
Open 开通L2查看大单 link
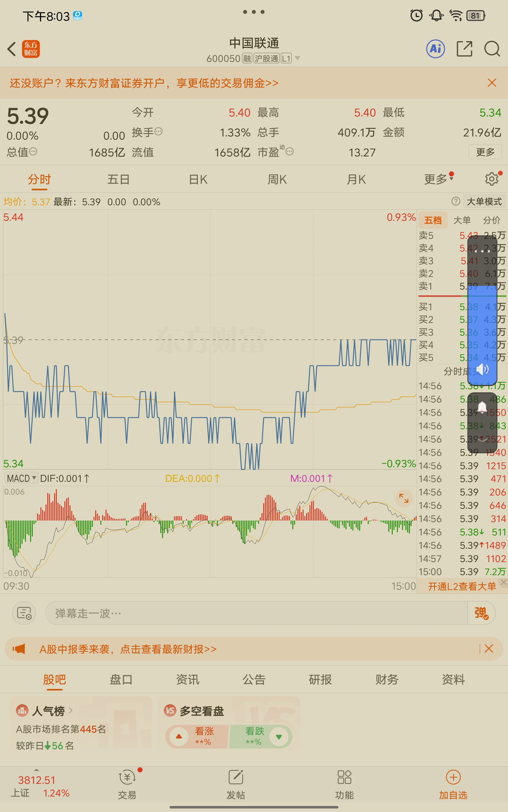(x=462, y=586)
